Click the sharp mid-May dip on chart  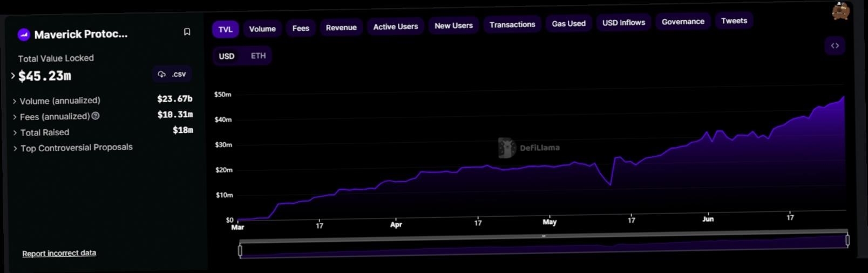(611, 184)
